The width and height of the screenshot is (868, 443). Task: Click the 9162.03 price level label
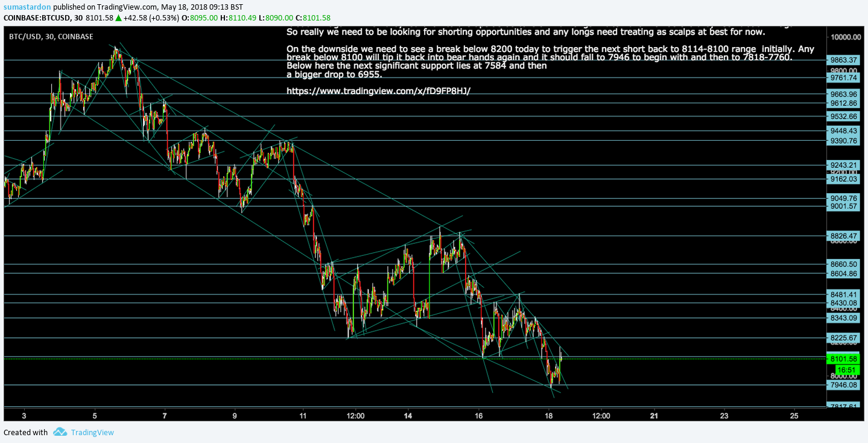(844, 179)
